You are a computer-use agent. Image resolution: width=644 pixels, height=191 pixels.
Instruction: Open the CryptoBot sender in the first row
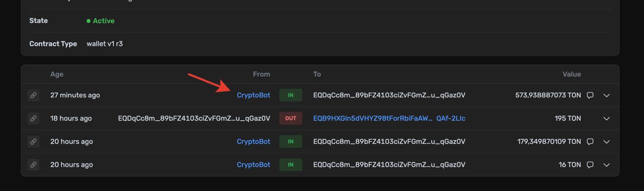point(254,95)
